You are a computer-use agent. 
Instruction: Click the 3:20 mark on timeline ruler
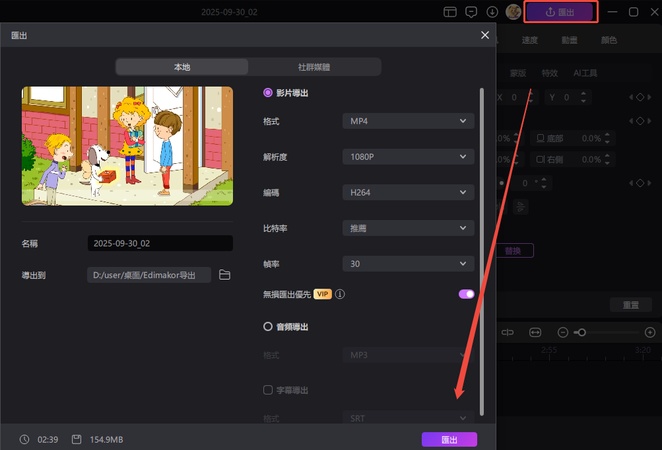pyautogui.click(x=643, y=350)
